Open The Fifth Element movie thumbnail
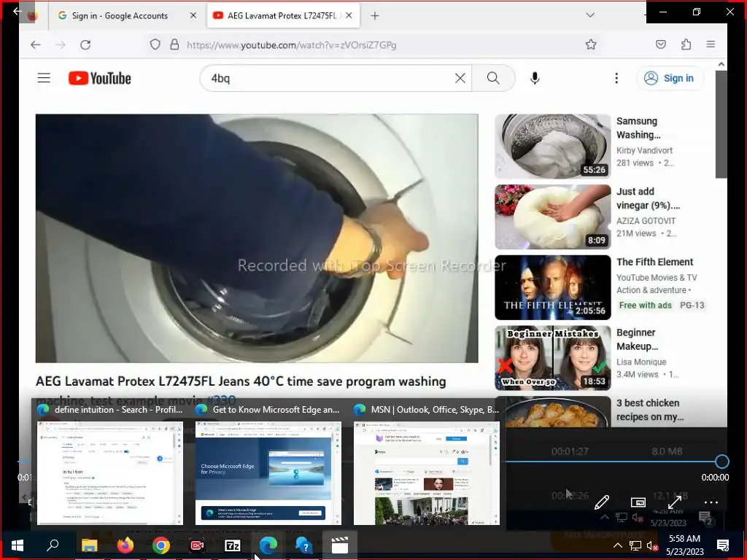 (x=553, y=287)
